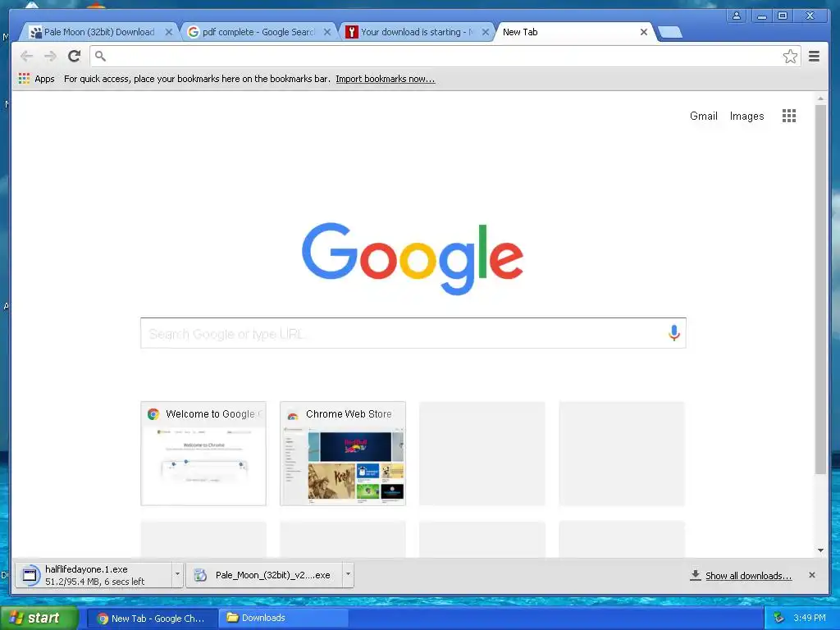This screenshot has width=840, height=630.
Task: Close the downloads shelf
Action: pyautogui.click(x=811, y=575)
